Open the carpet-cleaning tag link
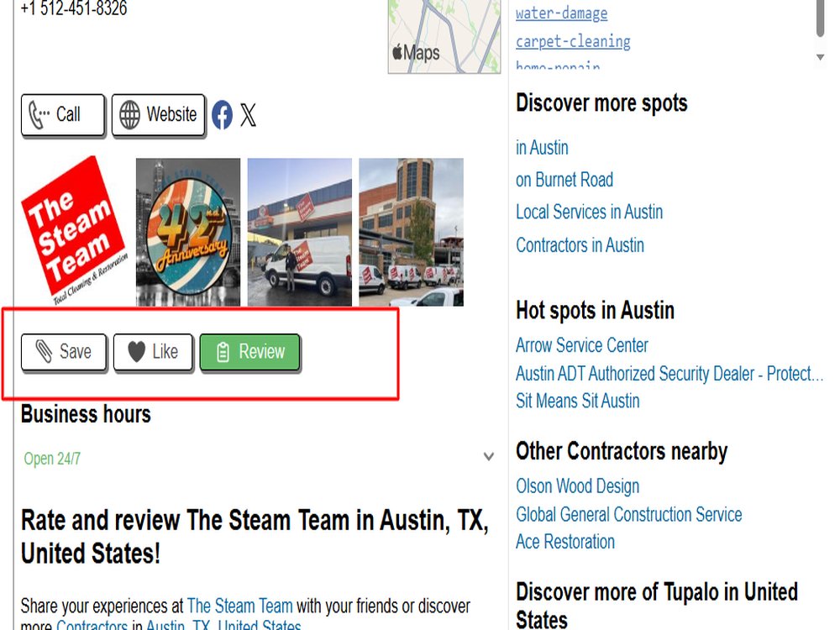The width and height of the screenshot is (840, 630). [x=573, y=41]
